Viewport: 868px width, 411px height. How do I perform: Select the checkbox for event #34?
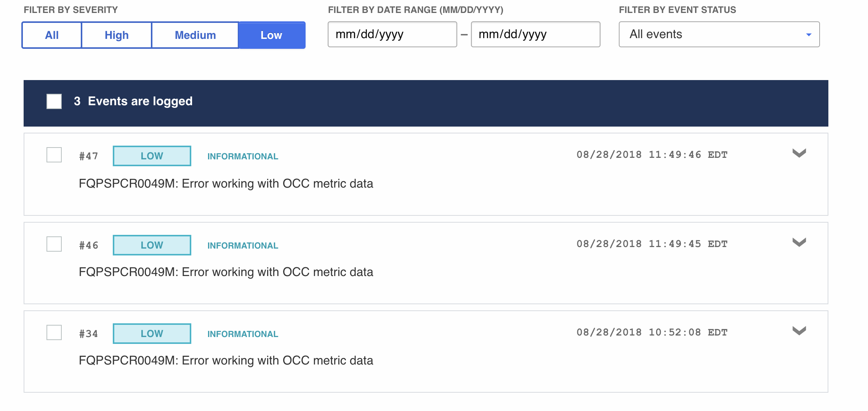[x=54, y=332]
